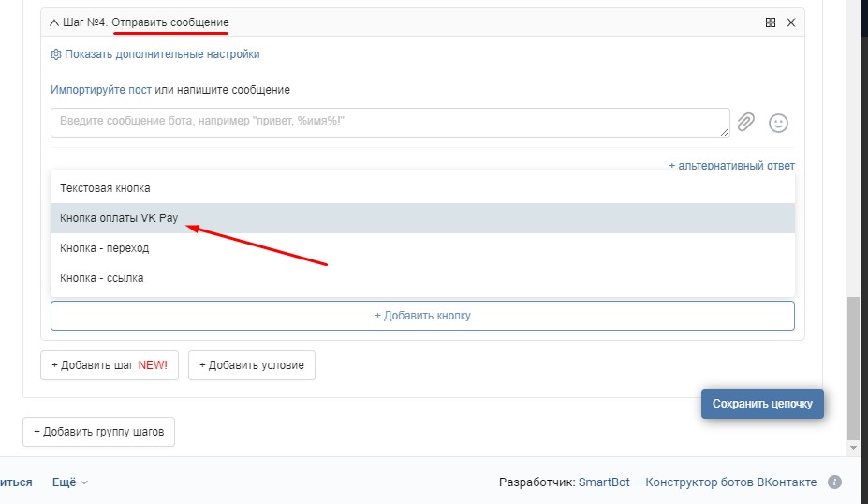Viewport: 868px width, 504px height.
Task: Click the '+ Добавить кнопку' button
Action: (422, 316)
